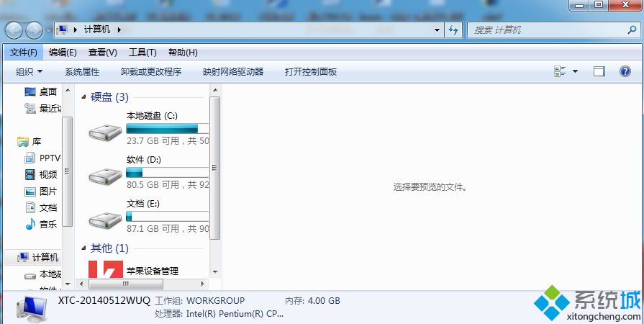The image size is (644, 324).
Task: Click the computer icon in details pane
Action: [32, 309]
